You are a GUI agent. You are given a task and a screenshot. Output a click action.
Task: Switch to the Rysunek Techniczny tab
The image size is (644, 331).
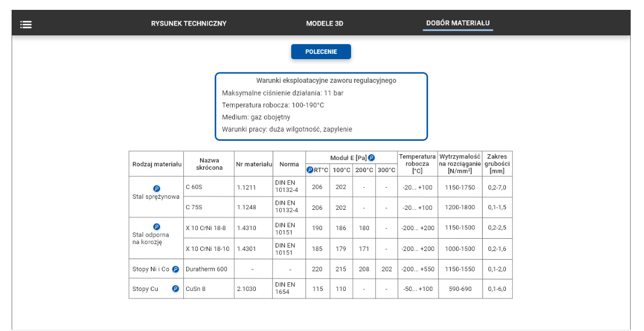189,24
